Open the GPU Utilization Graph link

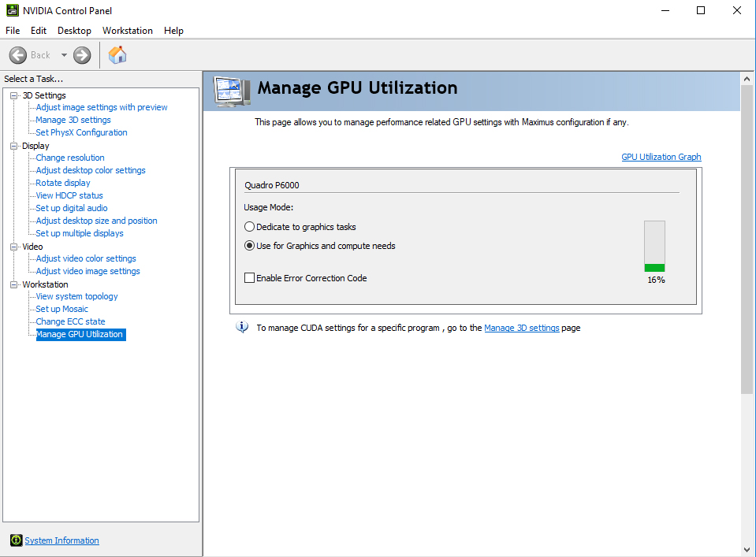pos(661,157)
